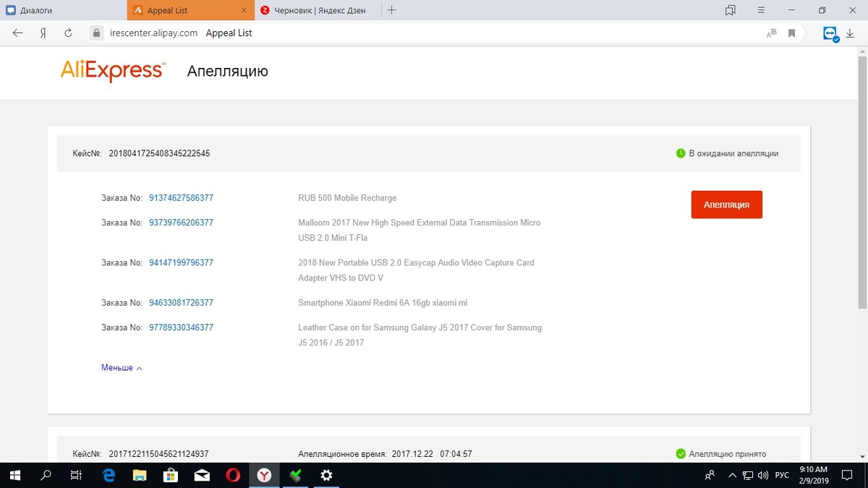Open File Explorer from taskbar
Image resolution: width=868 pixels, height=488 pixels.
[140, 475]
